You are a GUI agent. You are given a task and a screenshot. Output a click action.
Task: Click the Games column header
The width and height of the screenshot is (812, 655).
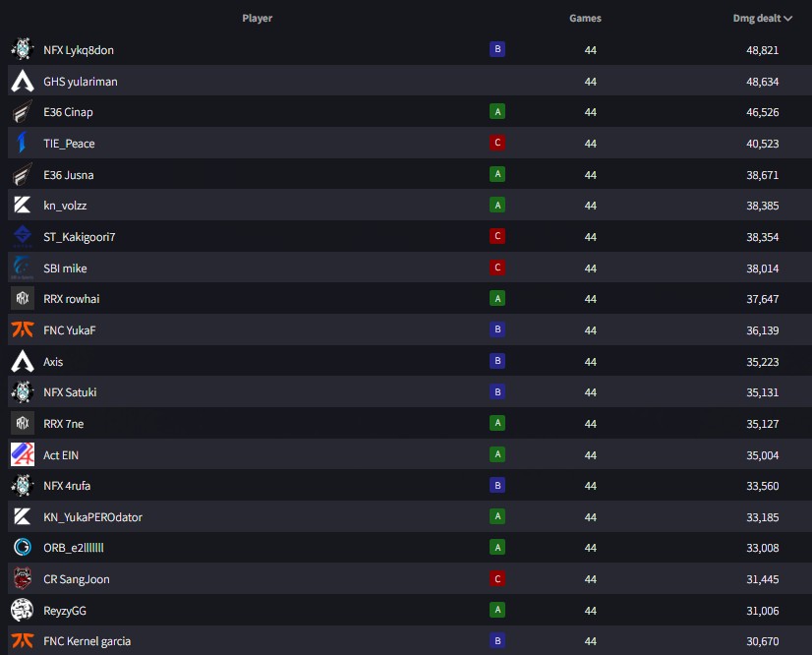click(x=585, y=18)
